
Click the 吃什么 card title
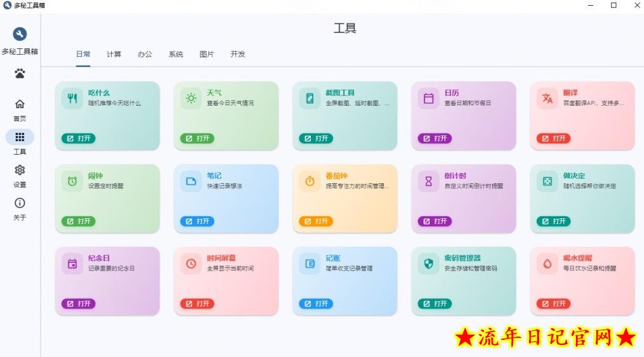pos(99,93)
